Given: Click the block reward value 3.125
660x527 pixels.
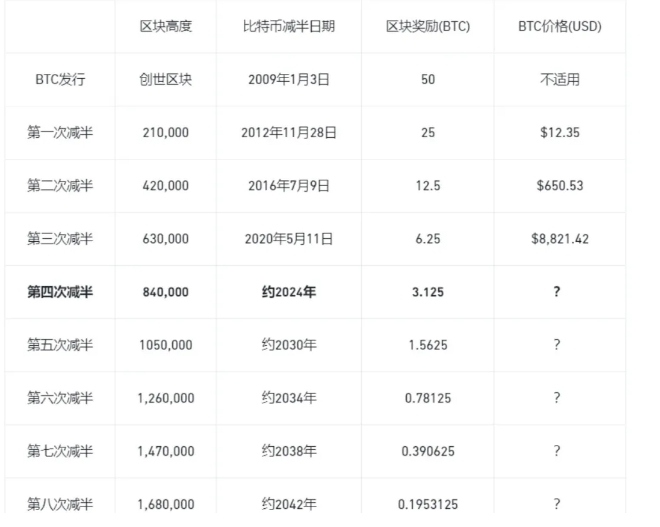Looking at the screenshot, I should (428, 292).
